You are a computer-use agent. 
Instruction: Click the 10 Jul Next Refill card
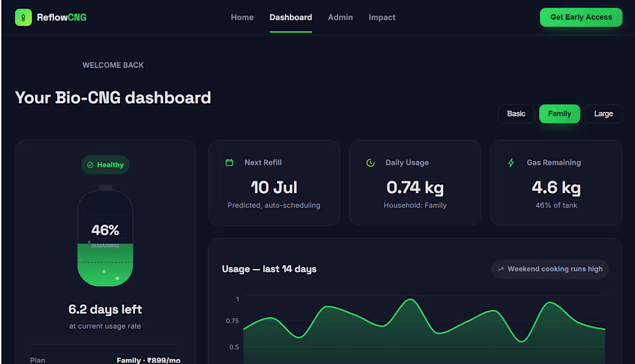coord(274,183)
